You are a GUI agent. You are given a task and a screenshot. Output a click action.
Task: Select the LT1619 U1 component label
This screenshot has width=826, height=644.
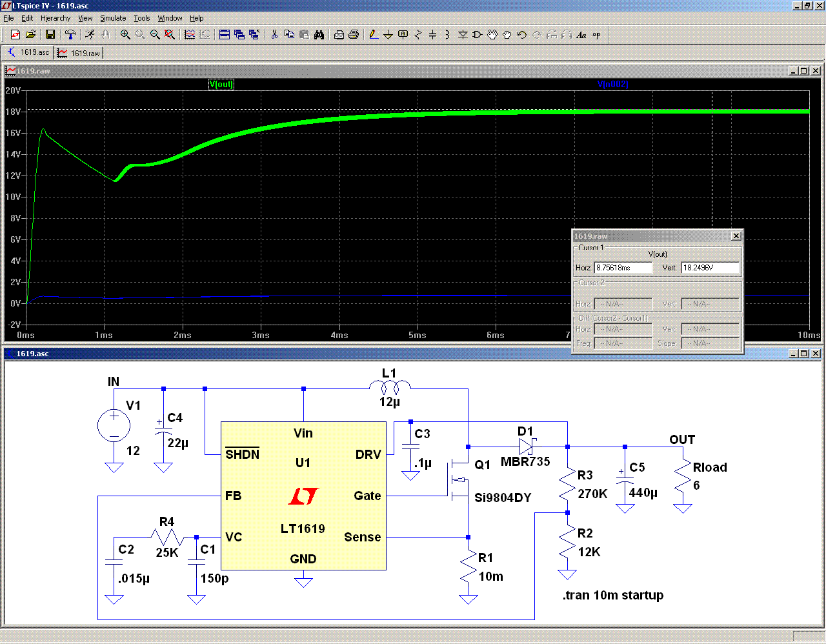303,528
